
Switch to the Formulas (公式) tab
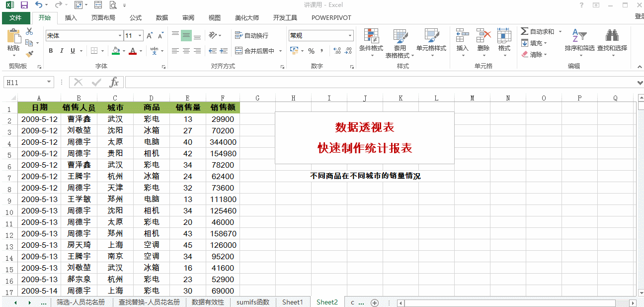(x=136, y=18)
